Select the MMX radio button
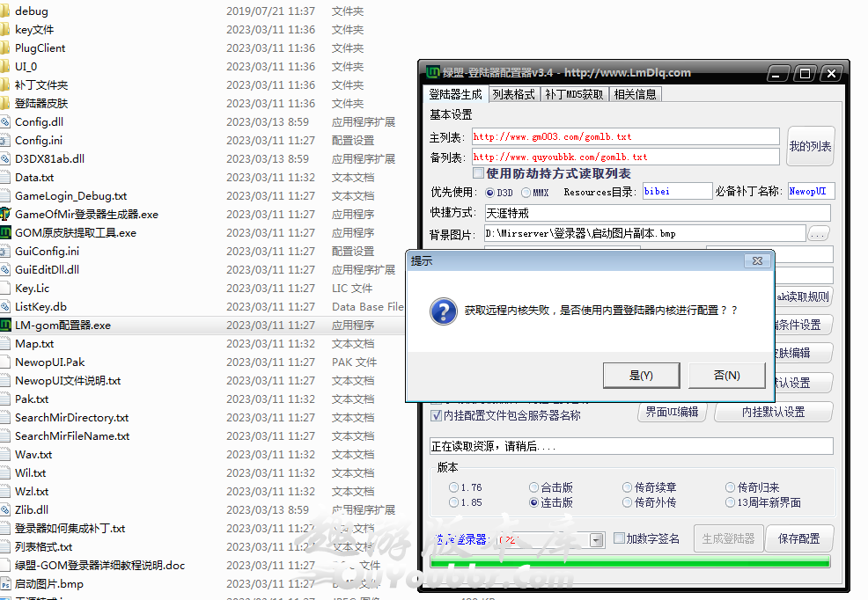Image resolution: width=868 pixels, height=600 pixels. coord(526,192)
